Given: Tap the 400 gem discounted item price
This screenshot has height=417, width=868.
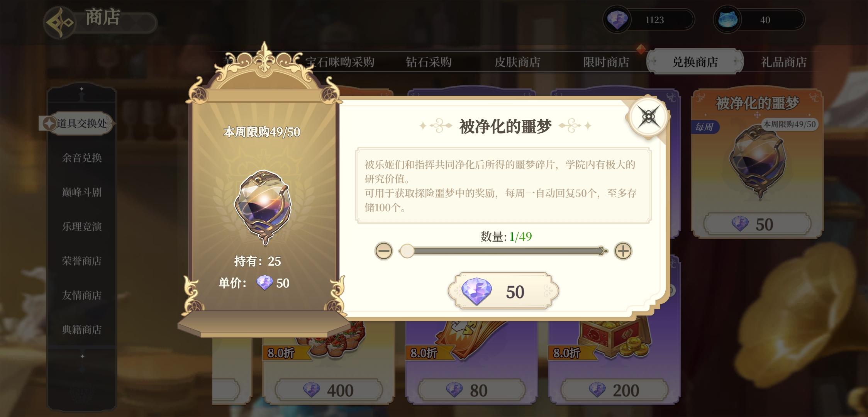Looking at the screenshot, I should tap(329, 390).
